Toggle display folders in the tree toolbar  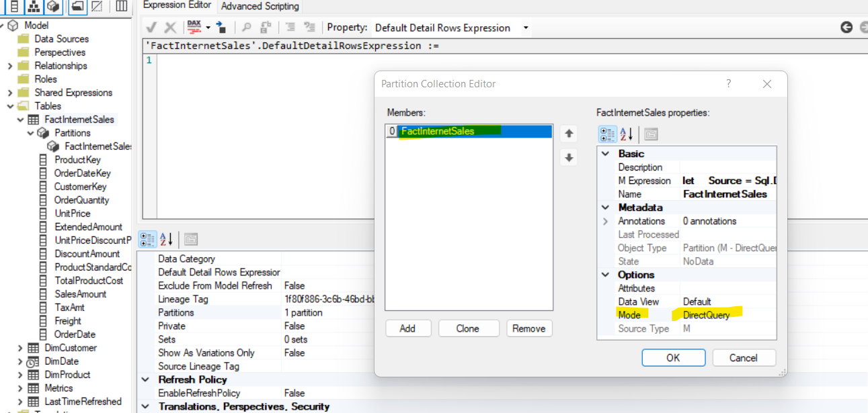tap(78, 6)
